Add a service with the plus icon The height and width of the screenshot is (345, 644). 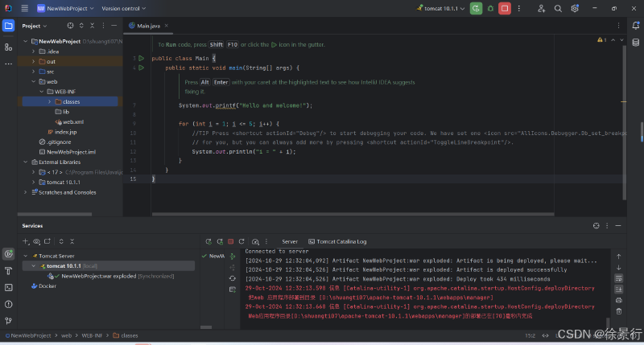26,241
